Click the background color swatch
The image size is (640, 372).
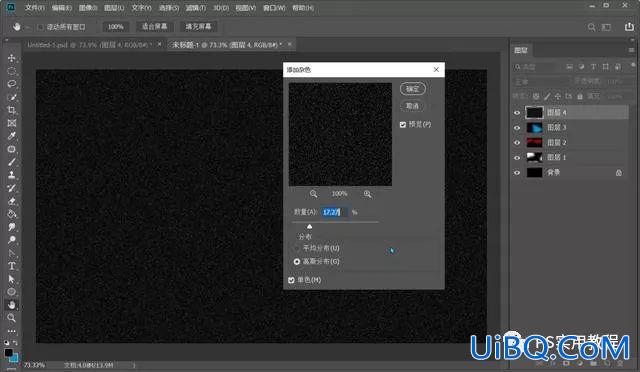coord(14,358)
